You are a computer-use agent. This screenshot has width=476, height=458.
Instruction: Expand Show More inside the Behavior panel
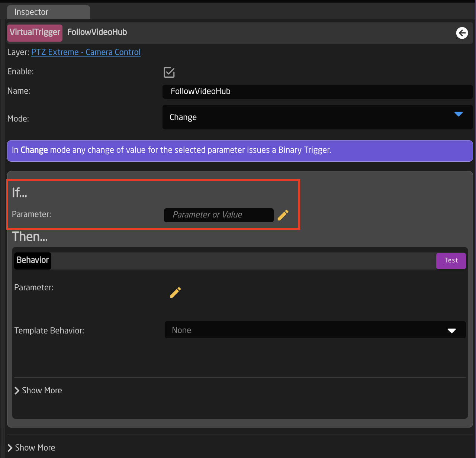[38, 390]
